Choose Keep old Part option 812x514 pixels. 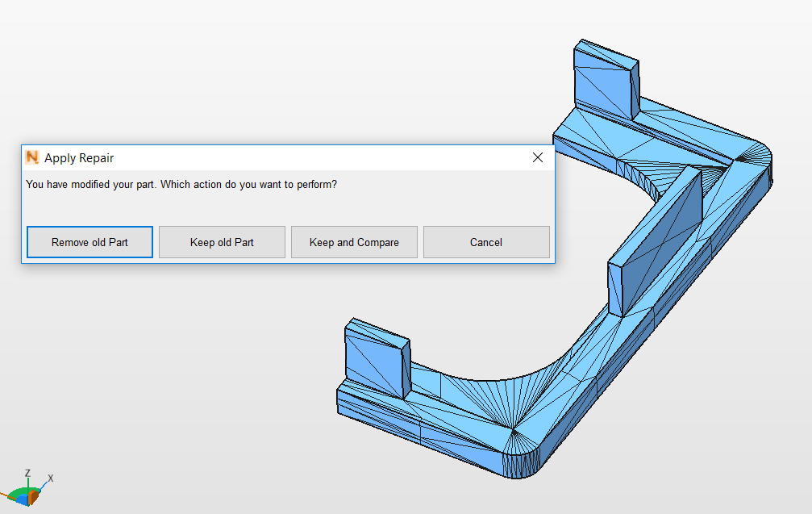point(222,242)
